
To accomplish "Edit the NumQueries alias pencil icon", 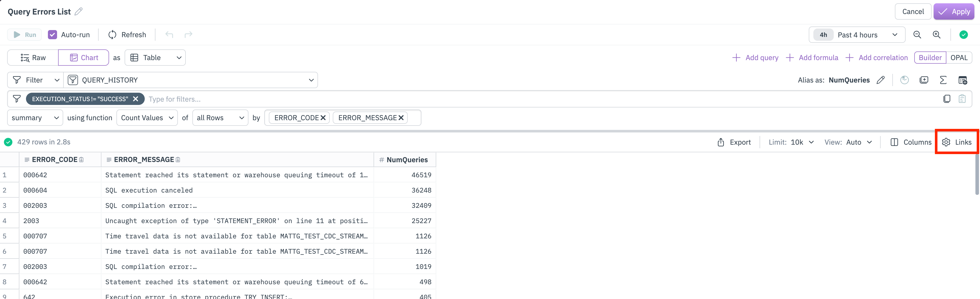I will coord(880,80).
